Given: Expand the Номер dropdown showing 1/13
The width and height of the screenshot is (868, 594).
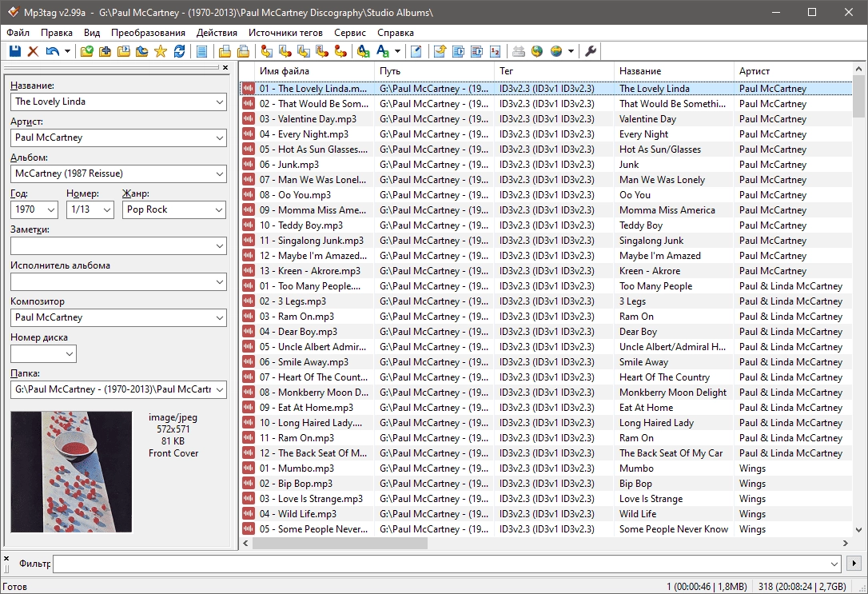Looking at the screenshot, I should 107,209.
